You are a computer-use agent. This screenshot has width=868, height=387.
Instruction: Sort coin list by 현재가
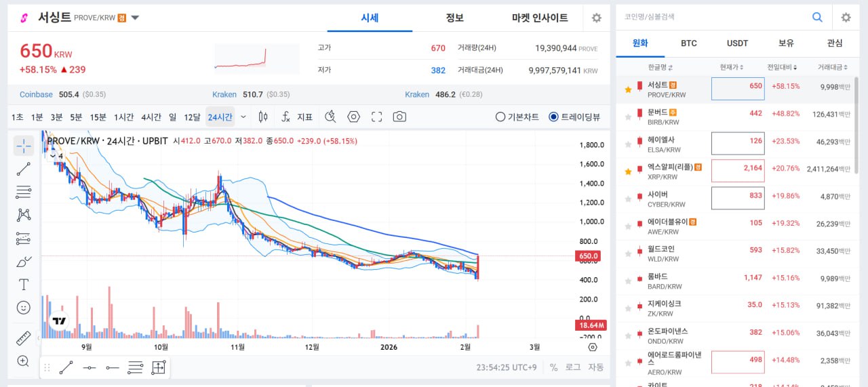732,67
